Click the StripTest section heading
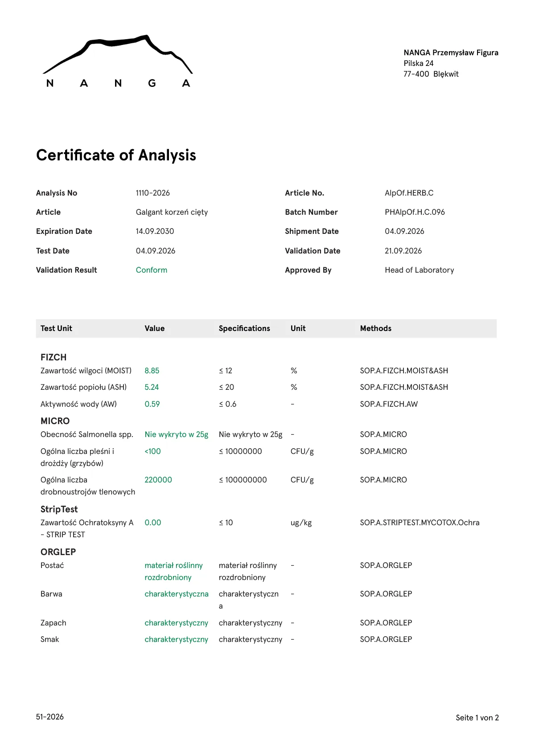 coord(59,509)
